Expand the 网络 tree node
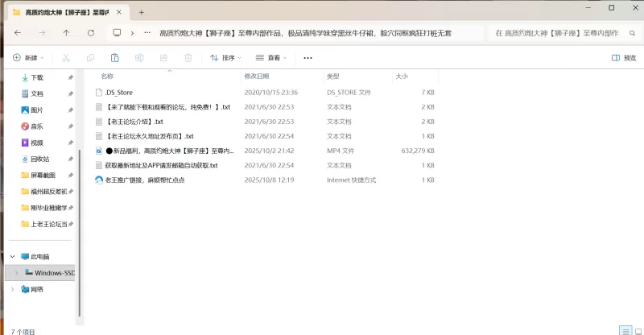This screenshot has height=335, width=644. coord(12,289)
